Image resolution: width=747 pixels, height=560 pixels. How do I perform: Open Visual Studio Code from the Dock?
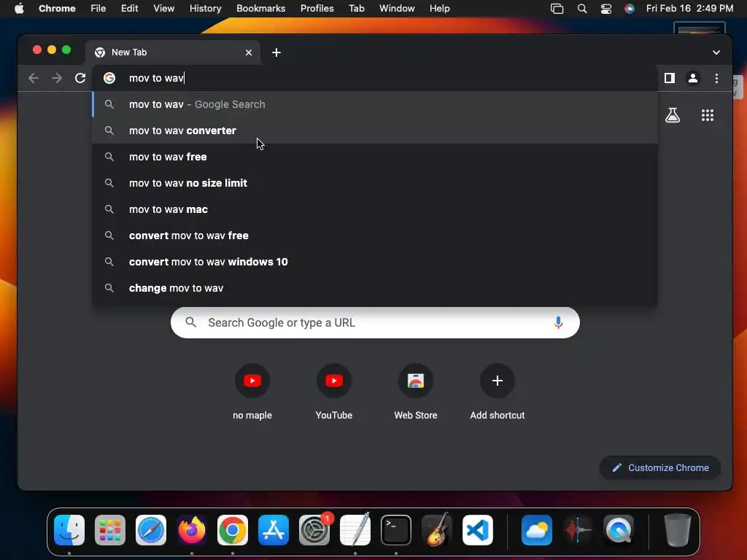pos(478,530)
